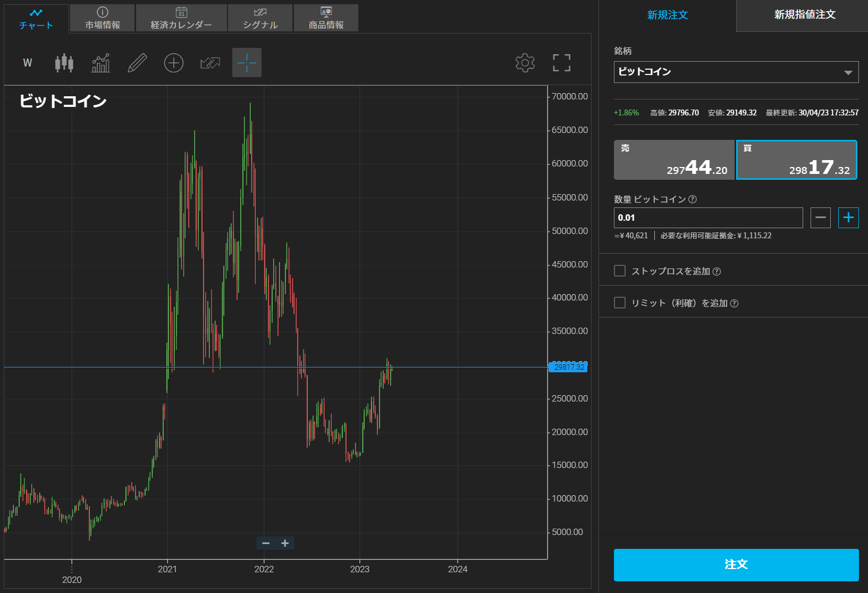The height and width of the screenshot is (593, 868).
Task: Switch to 新規指値注文 tab
Action: point(804,15)
